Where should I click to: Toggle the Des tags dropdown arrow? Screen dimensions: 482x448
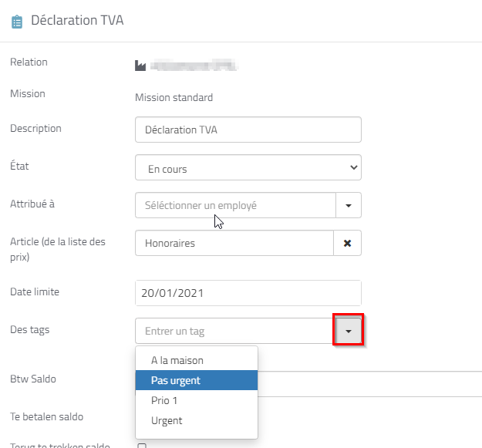click(x=349, y=331)
